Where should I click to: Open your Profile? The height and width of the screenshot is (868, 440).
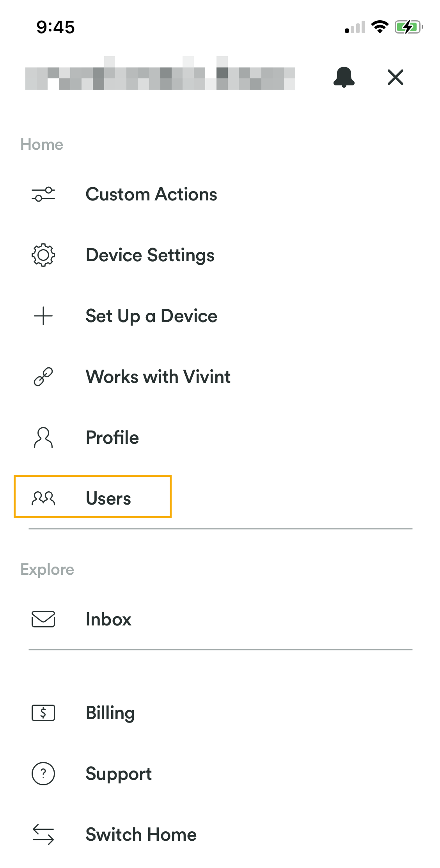point(112,438)
